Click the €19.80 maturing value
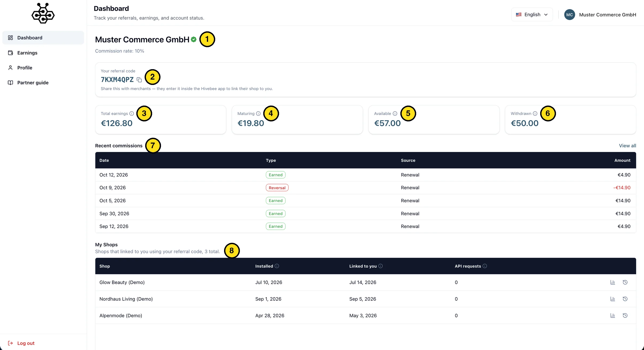This screenshot has width=644, height=350. 251,123
